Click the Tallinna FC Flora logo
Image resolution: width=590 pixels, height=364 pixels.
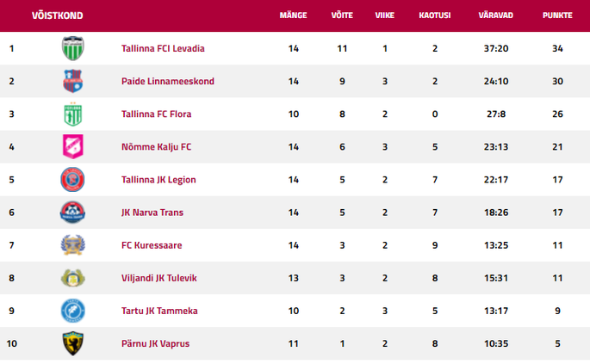tap(73, 114)
